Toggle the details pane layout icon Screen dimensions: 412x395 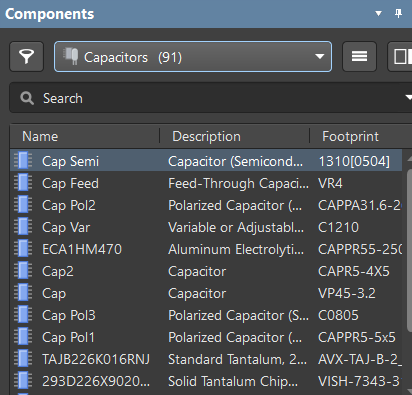(x=400, y=57)
